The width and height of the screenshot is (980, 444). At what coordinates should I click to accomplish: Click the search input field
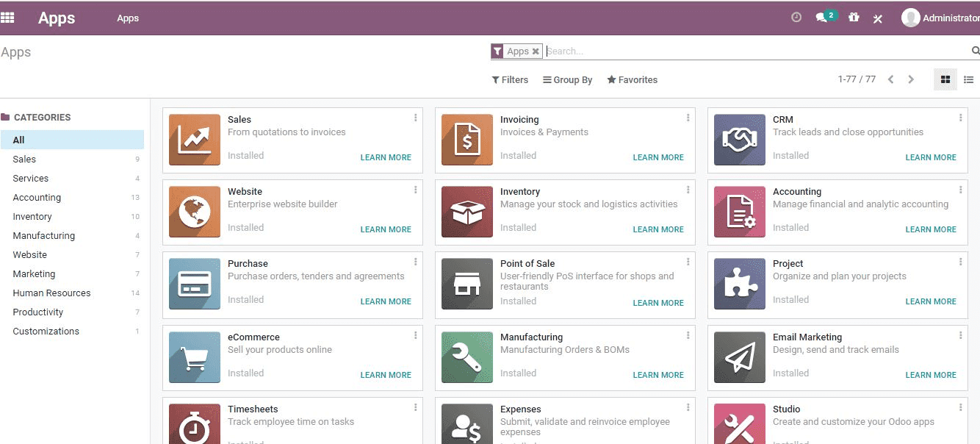point(757,51)
